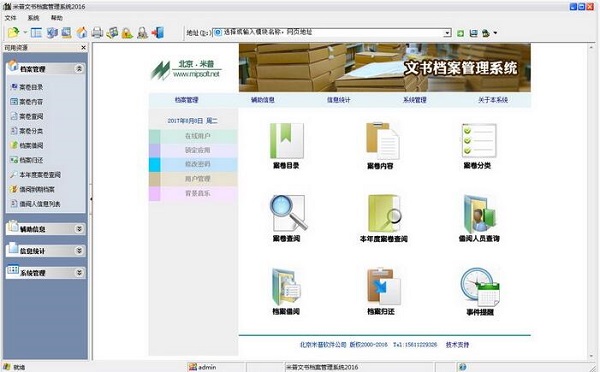Open the 文件 menu
This screenshot has height=372, width=600.
[x=10, y=18]
